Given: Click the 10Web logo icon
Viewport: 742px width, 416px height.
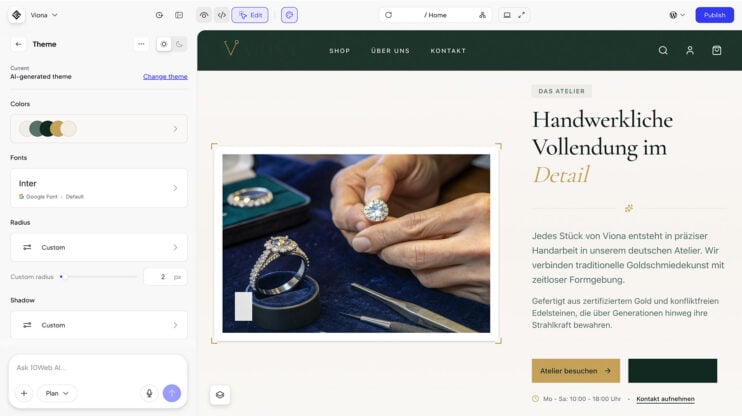Looking at the screenshot, I should coord(17,15).
